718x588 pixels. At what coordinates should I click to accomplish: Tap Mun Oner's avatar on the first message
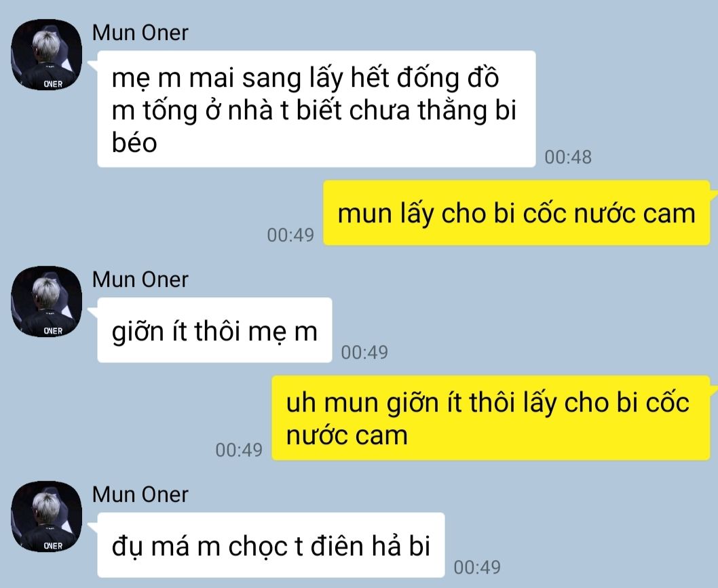[46, 54]
